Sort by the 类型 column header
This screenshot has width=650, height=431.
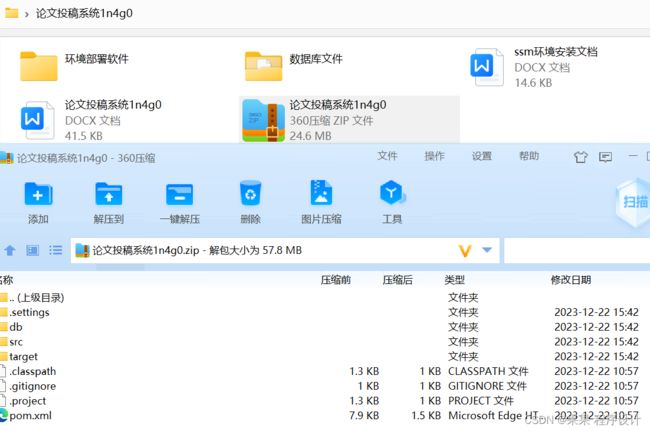454,280
